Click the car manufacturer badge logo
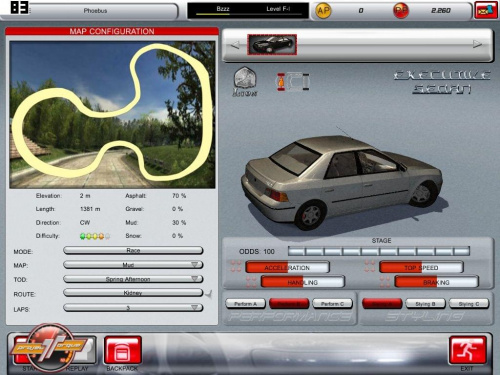The height and width of the screenshot is (375, 500). pyautogui.click(x=245, y=81)
